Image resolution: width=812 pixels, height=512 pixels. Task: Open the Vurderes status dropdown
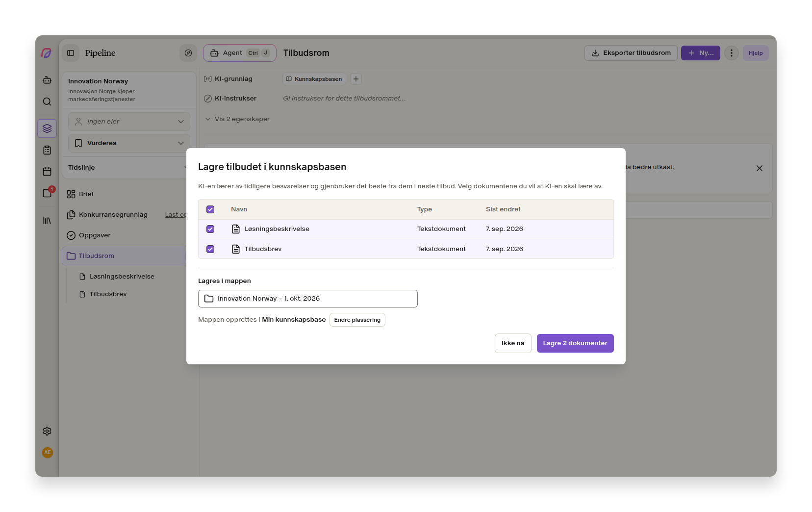point(129,143)
